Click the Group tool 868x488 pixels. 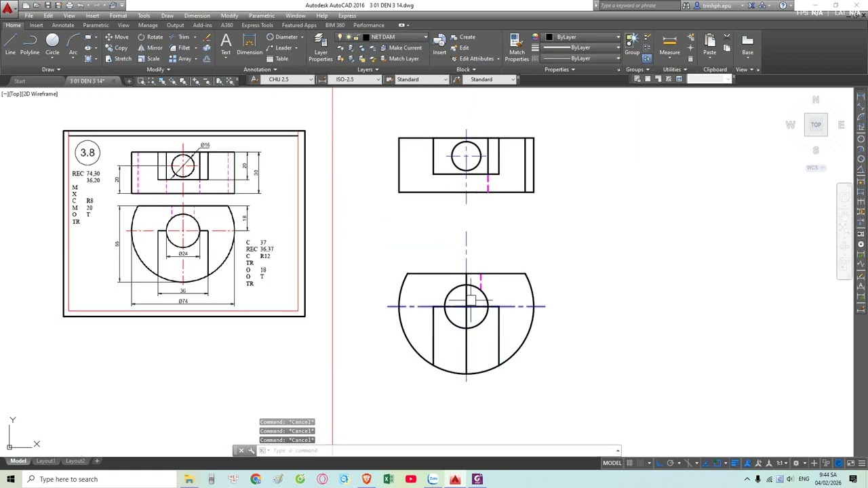coord(632,45)
